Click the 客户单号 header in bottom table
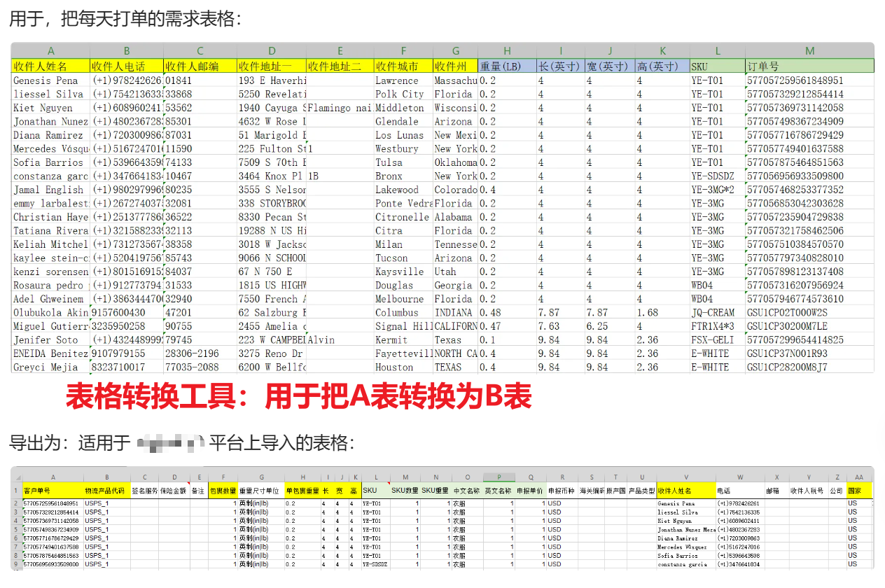This screenshot has height=588, width=885. 53,491
